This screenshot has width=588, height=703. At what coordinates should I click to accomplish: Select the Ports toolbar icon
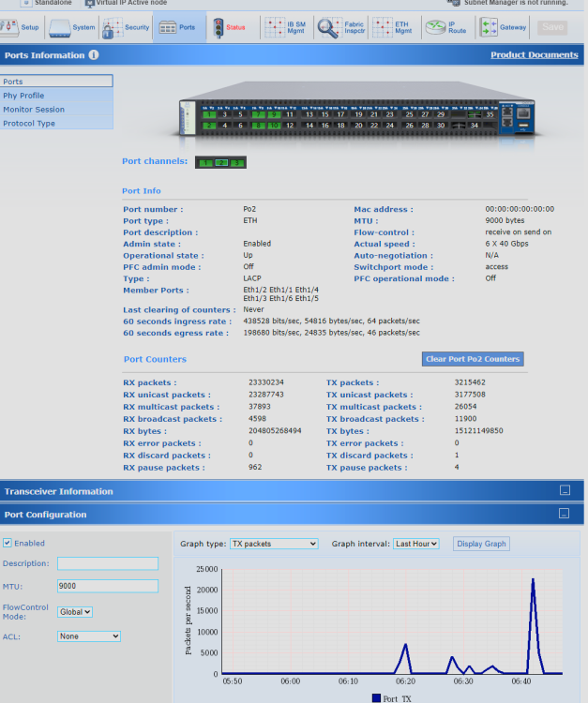pos(168,28)
